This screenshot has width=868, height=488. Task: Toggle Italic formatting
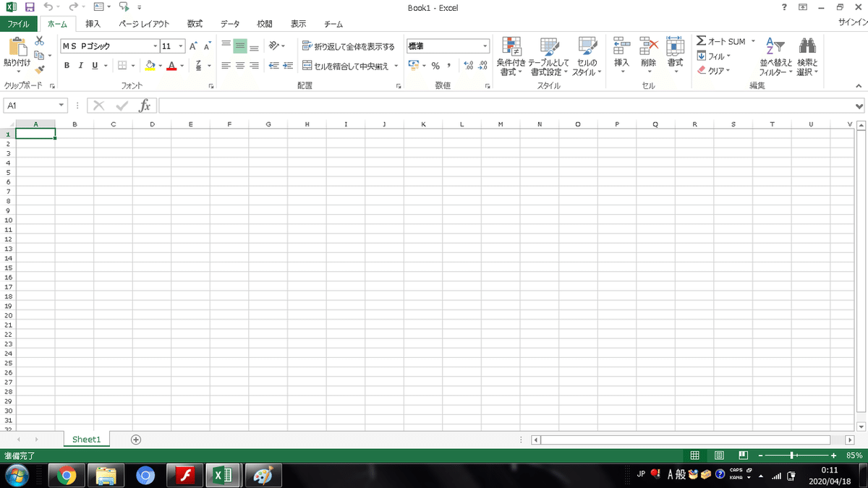[x=81, y=66]
